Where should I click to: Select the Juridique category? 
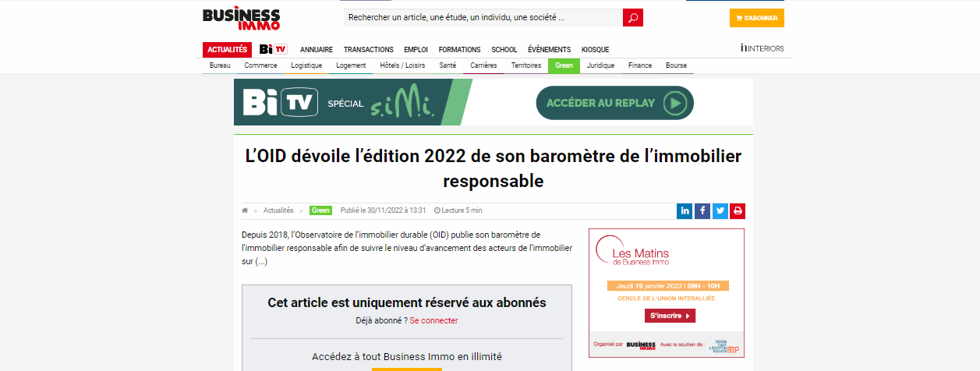click(601, 65)
